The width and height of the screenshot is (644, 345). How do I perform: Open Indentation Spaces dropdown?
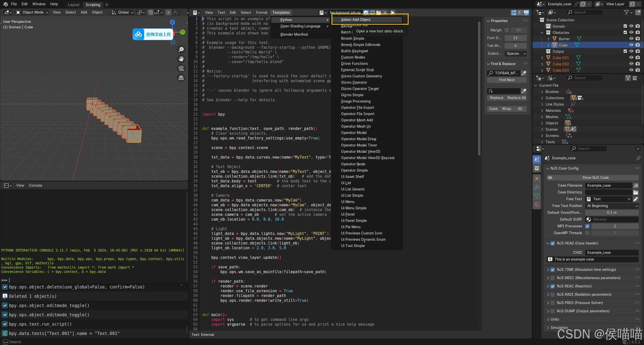[516, 54]
